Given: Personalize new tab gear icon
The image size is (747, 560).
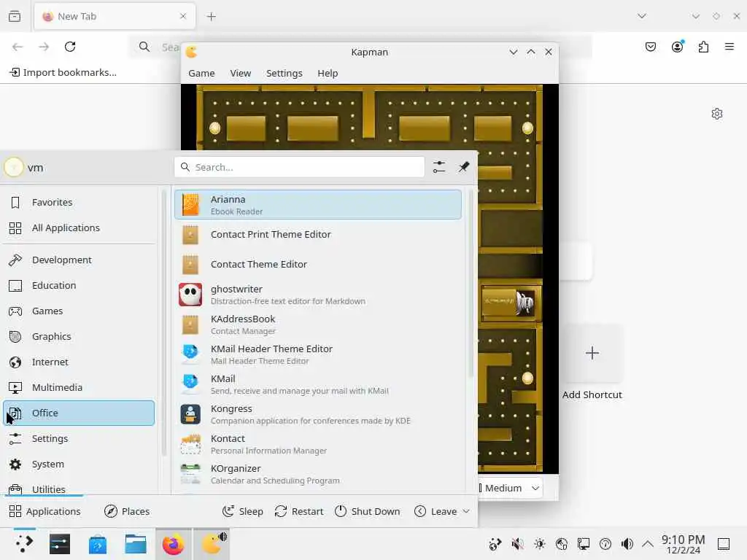Looking at the screenshot, I should (717, 114).
